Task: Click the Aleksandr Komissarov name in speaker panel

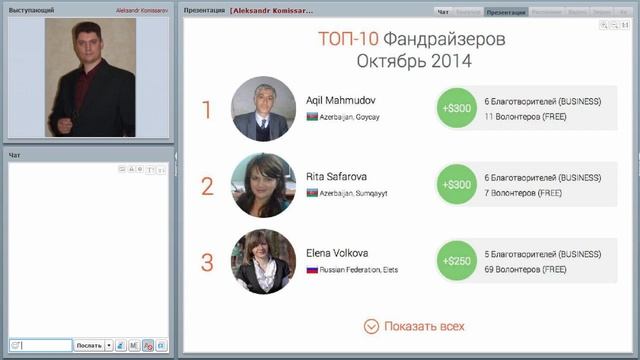Action: click(142, 11)
